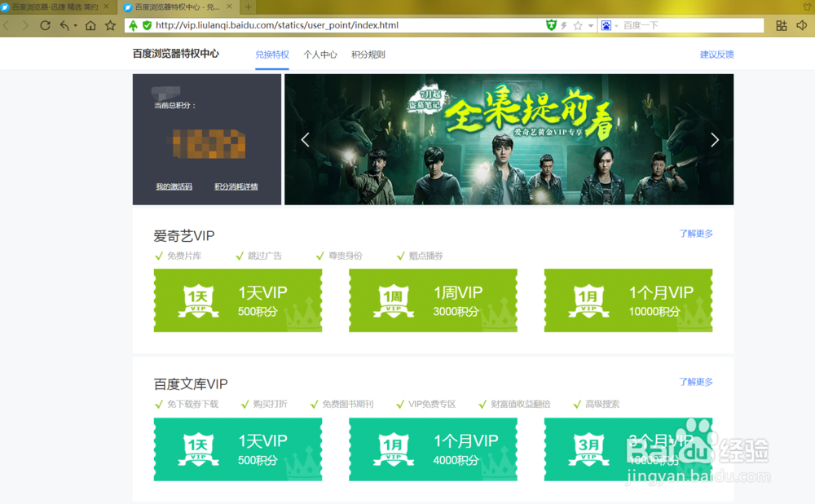The width and height of the screenshot is (815, 504).
Task: Open the 我的激活码 link
Action: (x=174, y=186)
